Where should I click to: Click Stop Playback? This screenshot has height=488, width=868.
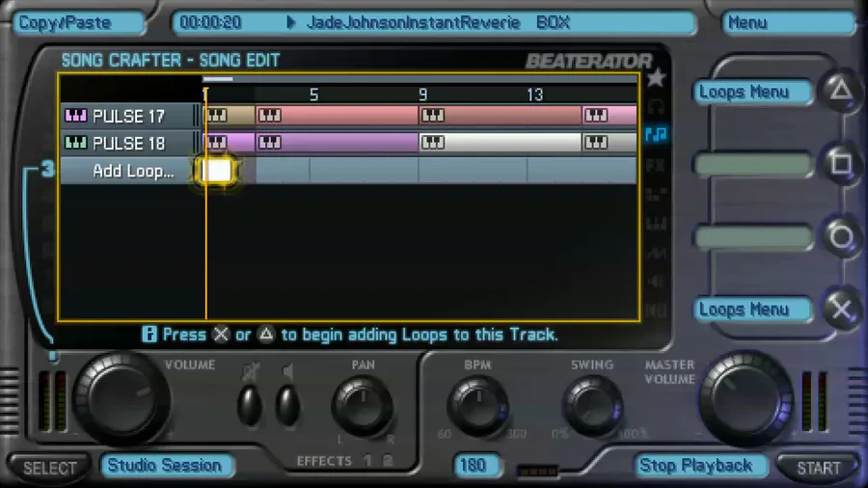700,465
